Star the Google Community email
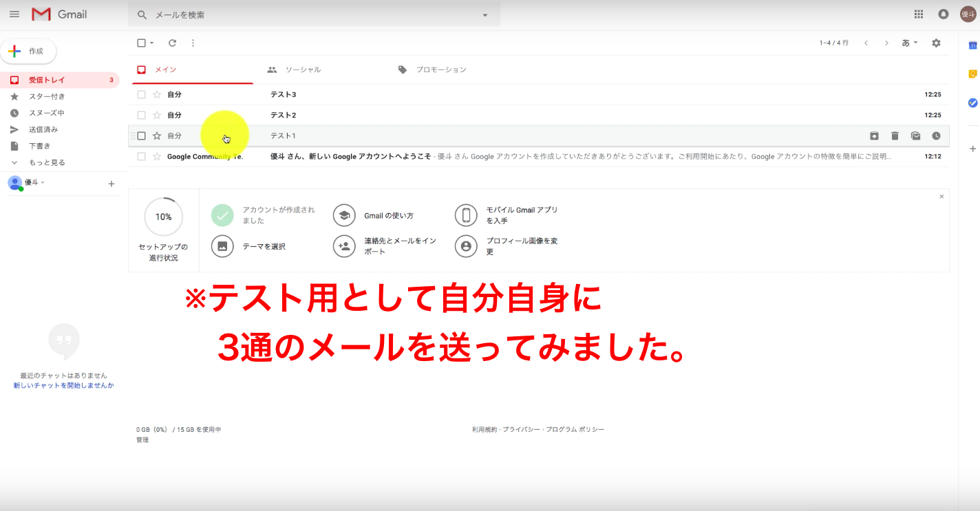Image resolution: width=980 pixels, height=511 pixels. (157, 156)
